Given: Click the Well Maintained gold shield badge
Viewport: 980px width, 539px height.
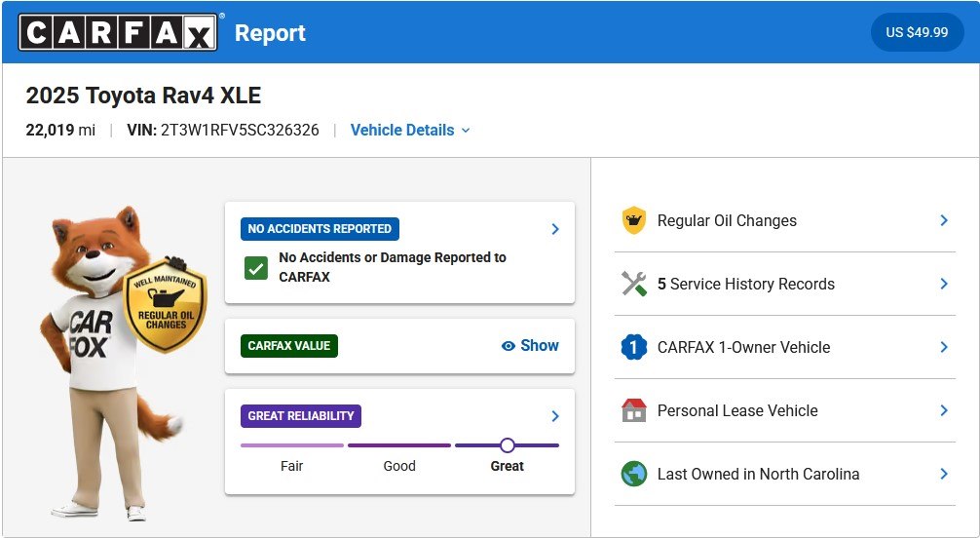Looking at the screenshot, I should [x=165, y=305].
